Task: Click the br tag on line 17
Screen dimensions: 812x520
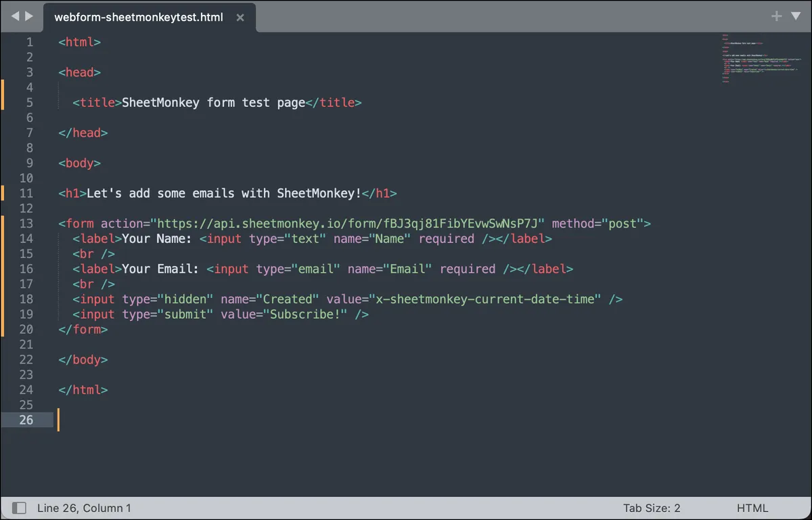Action: (x=93, y=284)
